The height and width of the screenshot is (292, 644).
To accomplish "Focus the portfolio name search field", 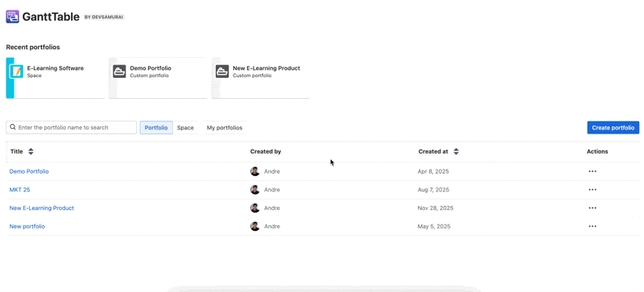I will (x=72, y=127).
